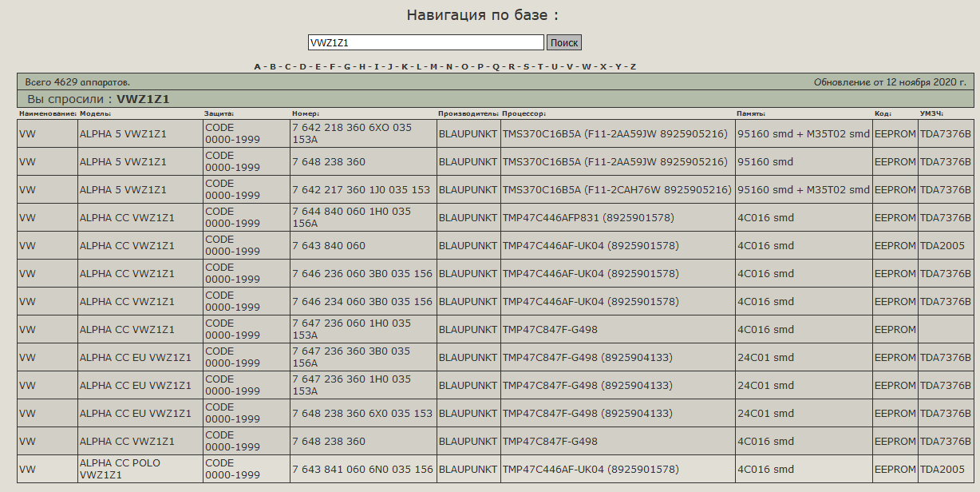Click the Поиск search button

tap(564, 42)
